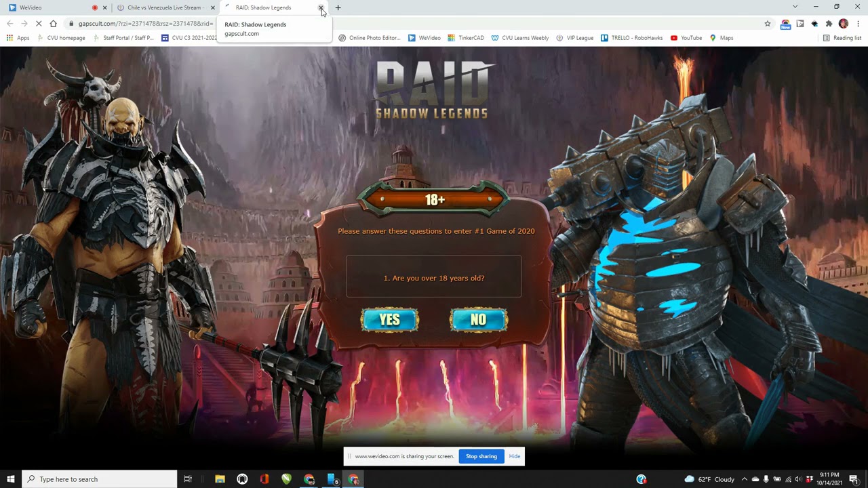Screen dimensions: 868x488
Task: Open the tab search dropdown arrow
Action: pos(795,7)
